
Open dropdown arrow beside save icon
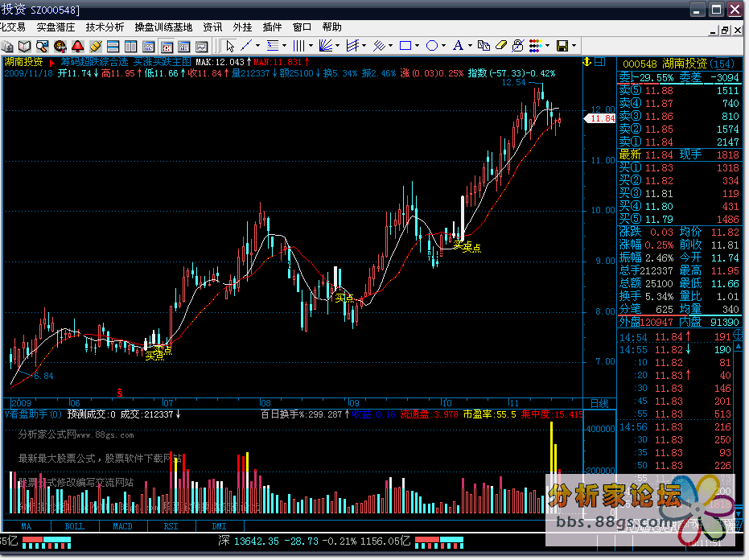575,46
